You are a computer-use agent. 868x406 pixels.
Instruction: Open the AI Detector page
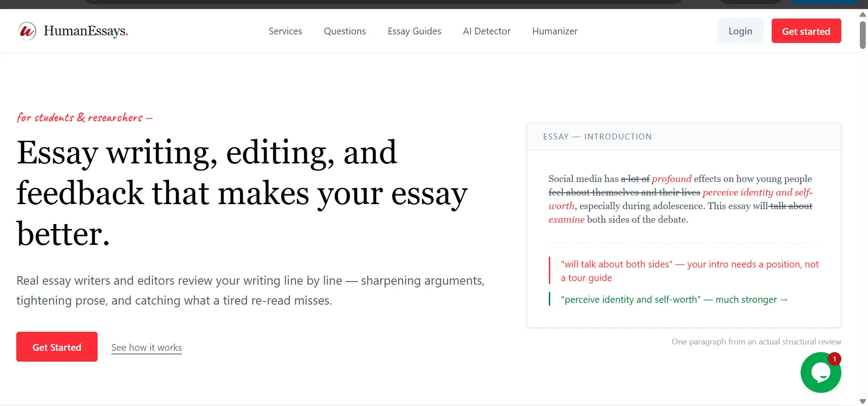[487, 31]
